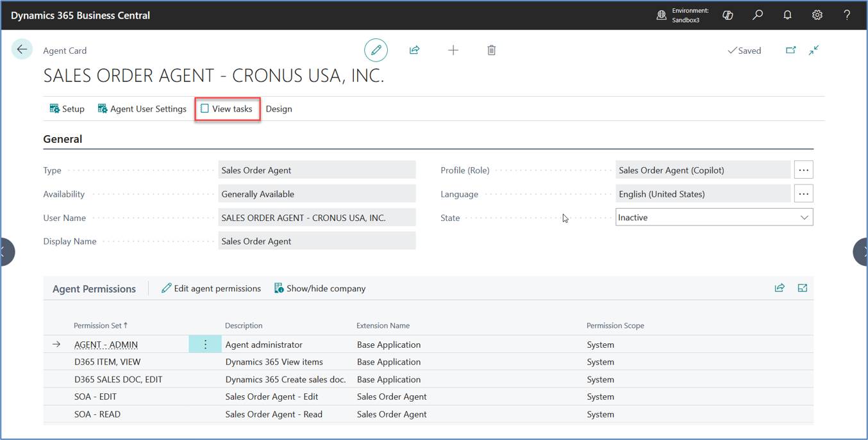The width and height of the screenshot is (868, 440).
Task: Click 'Sales Order Agent - Read' description
Action: pos(274,414)
